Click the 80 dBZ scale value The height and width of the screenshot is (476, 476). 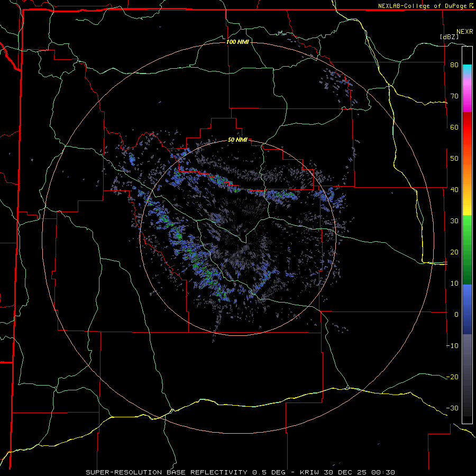tap(454, 65)
